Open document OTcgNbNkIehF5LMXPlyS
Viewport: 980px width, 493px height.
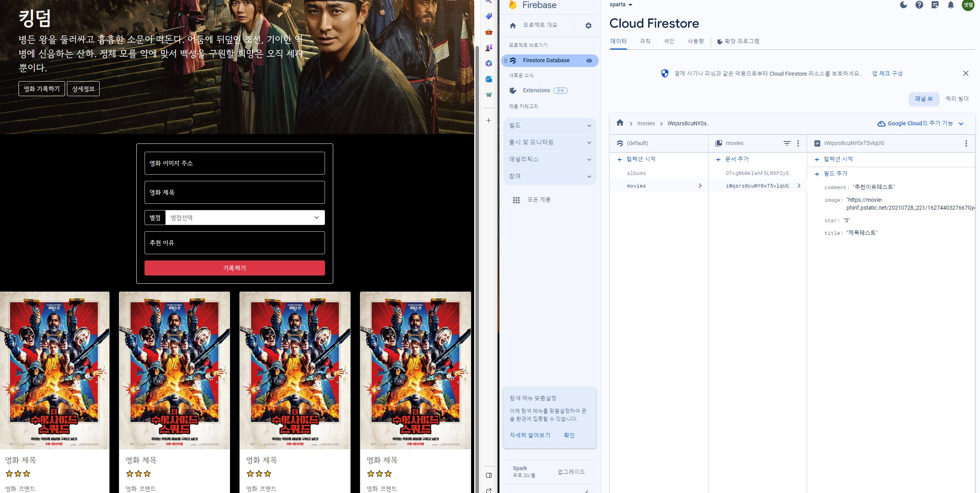(757, 173)
